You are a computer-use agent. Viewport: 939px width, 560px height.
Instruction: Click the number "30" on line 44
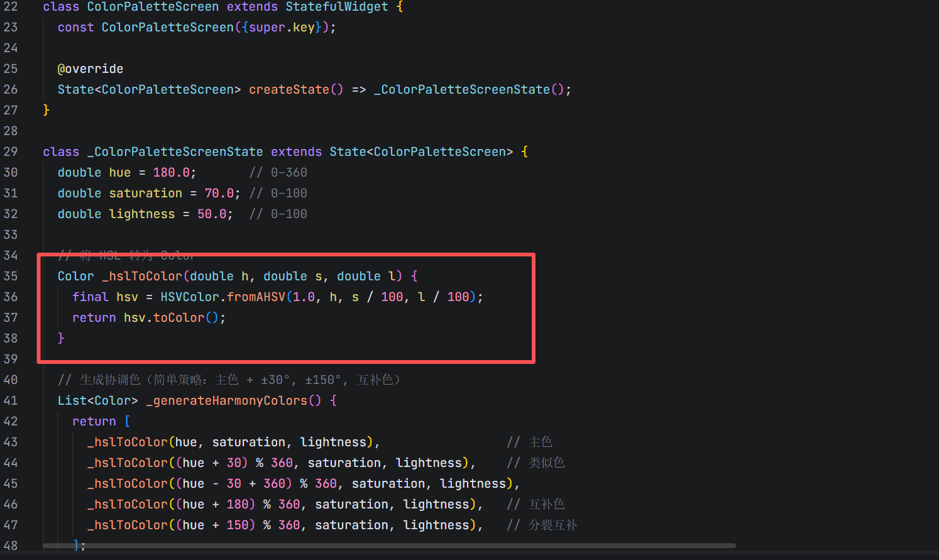pos(234,463)
